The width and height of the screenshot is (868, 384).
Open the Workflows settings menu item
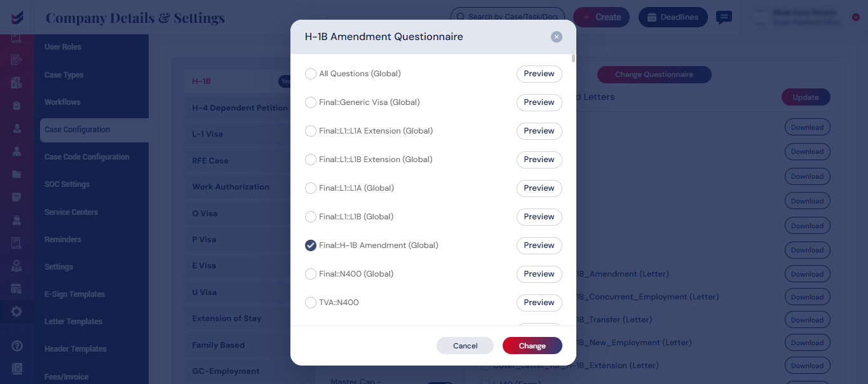point(62,102)
